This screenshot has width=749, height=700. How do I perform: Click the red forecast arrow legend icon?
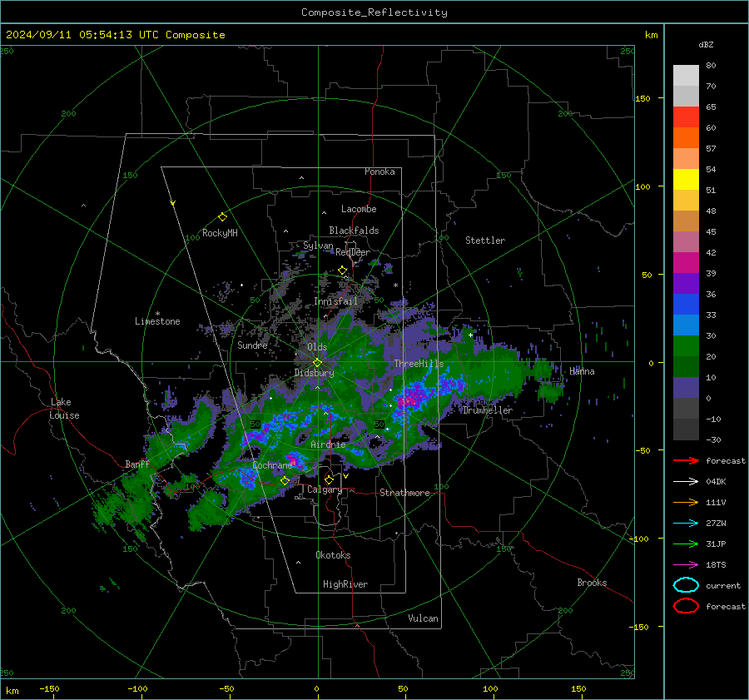[x=686, y=460]
